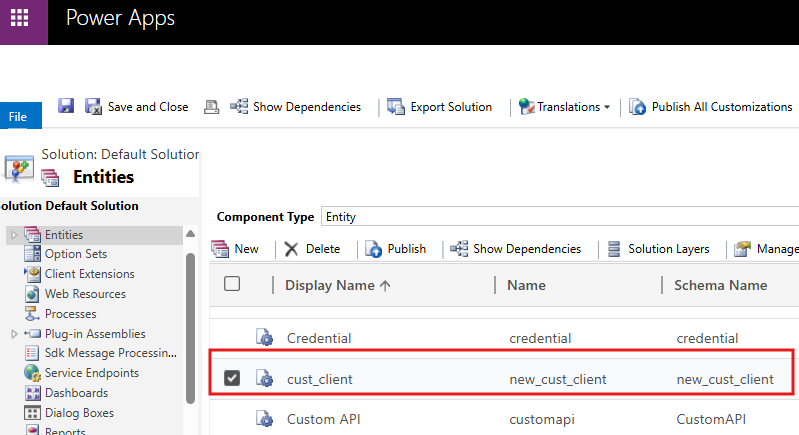The height and width of the screenshot is (435, 799).
Task: Click scroll-up arrow of tree scrollbar
Action: coord(191,234)
